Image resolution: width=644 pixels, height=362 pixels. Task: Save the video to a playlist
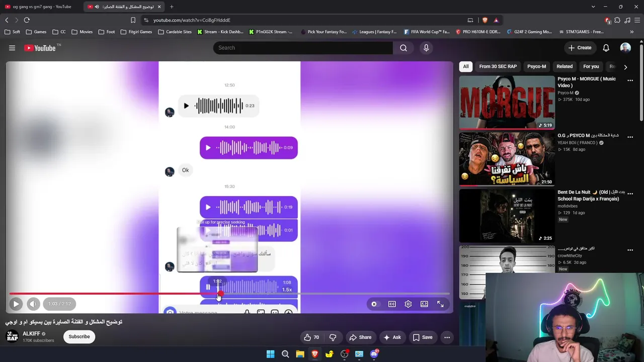(423, 337)
